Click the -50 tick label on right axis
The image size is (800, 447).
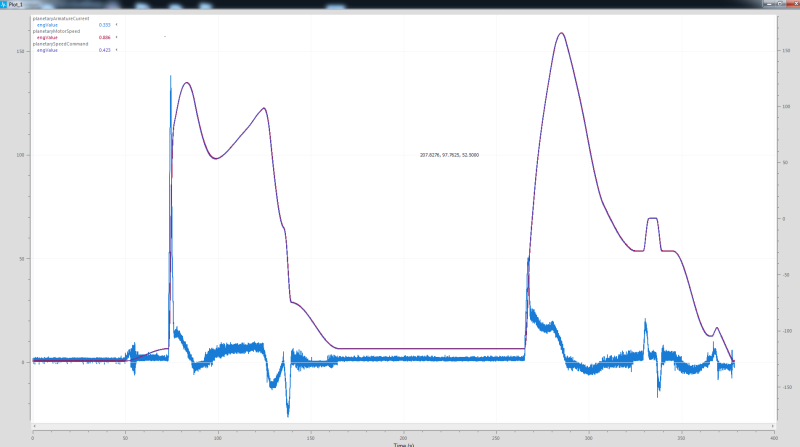point(786,275)
